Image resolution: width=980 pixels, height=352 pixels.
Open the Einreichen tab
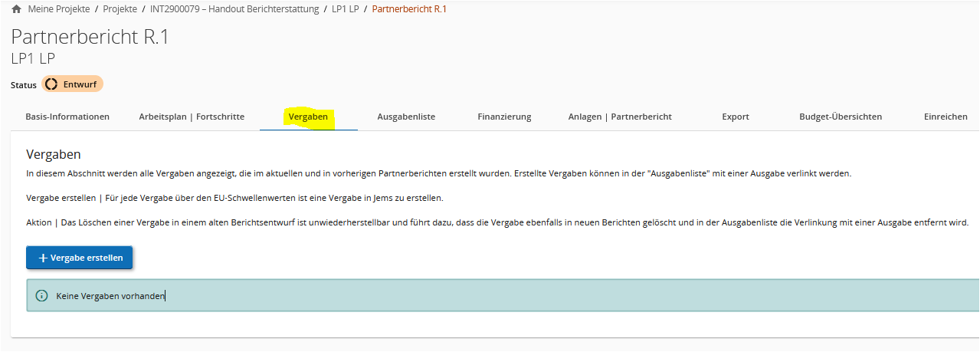[946, 117]
